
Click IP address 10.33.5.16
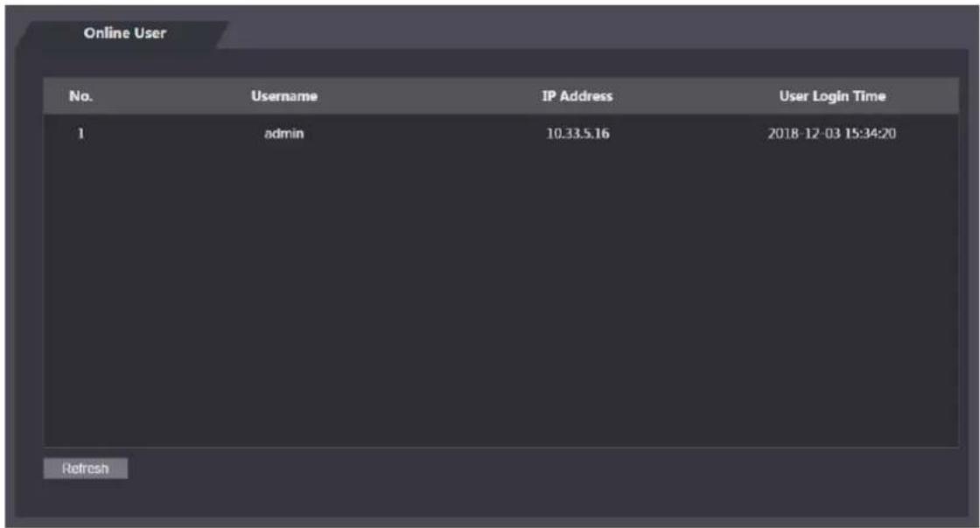[577, 133]
